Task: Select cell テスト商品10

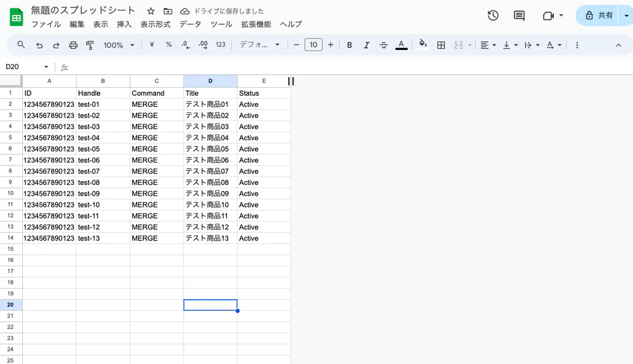Action: click(210, 205)
